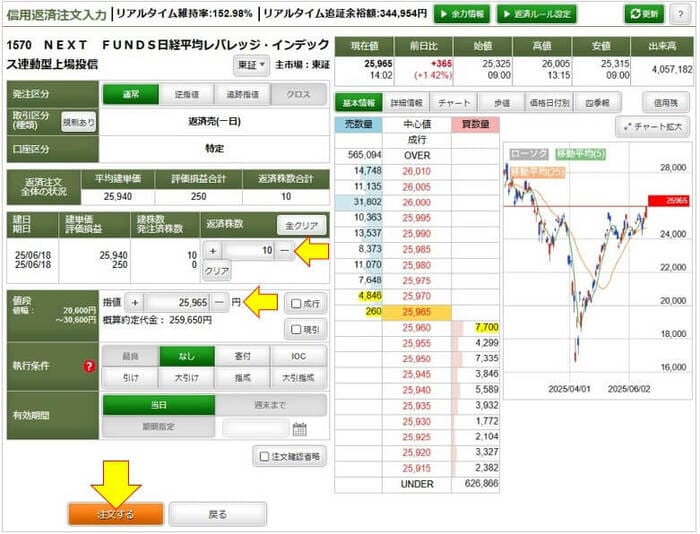Image resolution: width=700 pixels, height=534 pixels.
Task: Select 追跡指値 order type
Action: click(x=242, y=94)
